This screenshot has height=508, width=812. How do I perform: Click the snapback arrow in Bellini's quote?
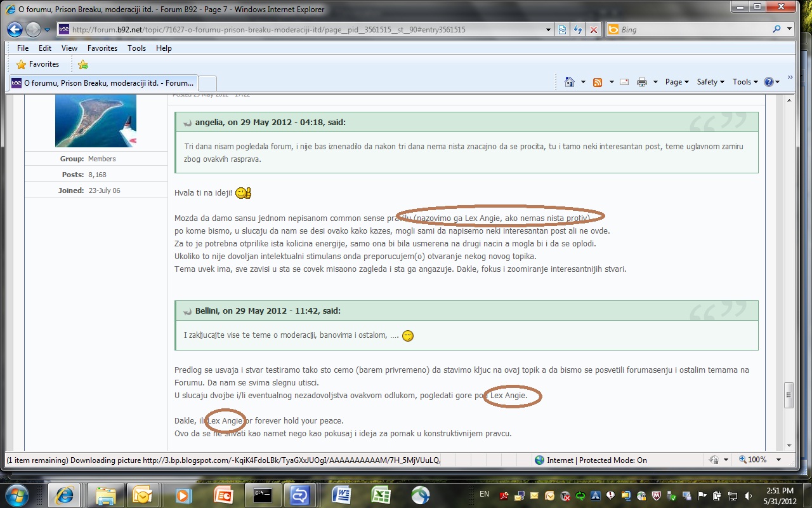(187, 311)
